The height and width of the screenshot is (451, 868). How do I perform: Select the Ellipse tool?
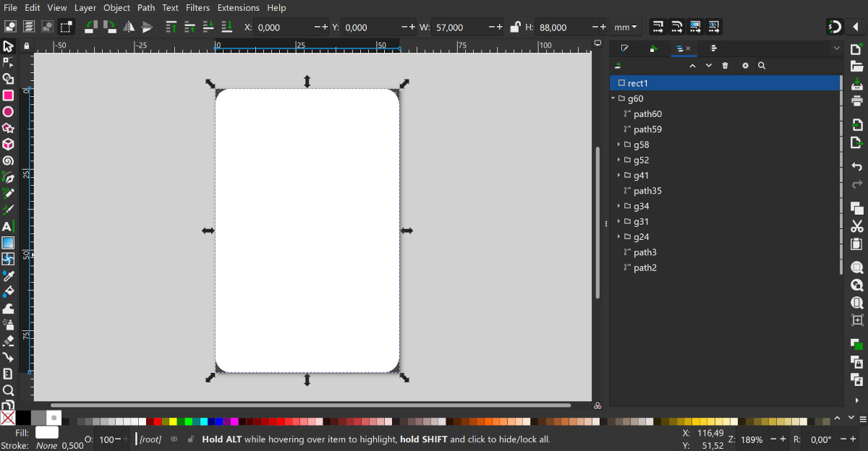(x=8, y=112)
